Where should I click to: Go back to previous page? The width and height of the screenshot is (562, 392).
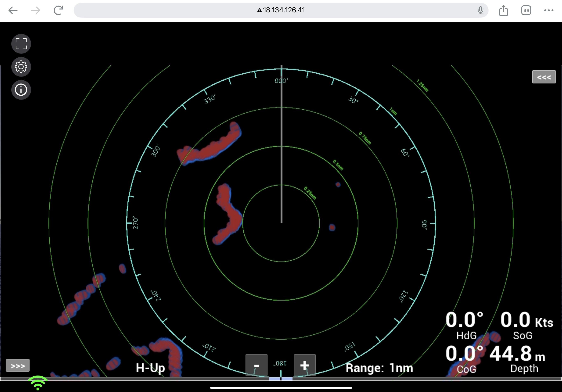pos(13,10)
